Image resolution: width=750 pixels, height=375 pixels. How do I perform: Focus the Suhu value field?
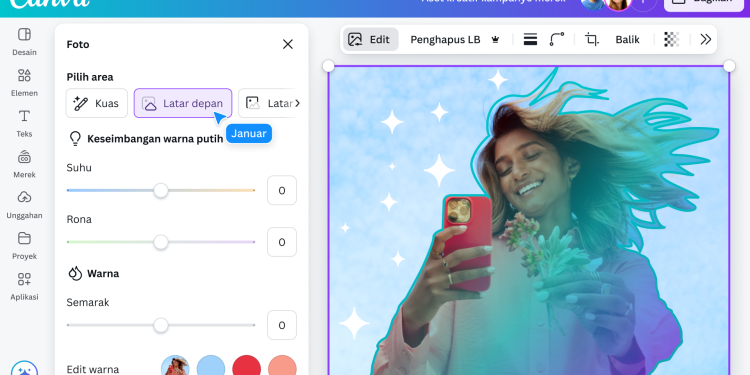[282, 190]
